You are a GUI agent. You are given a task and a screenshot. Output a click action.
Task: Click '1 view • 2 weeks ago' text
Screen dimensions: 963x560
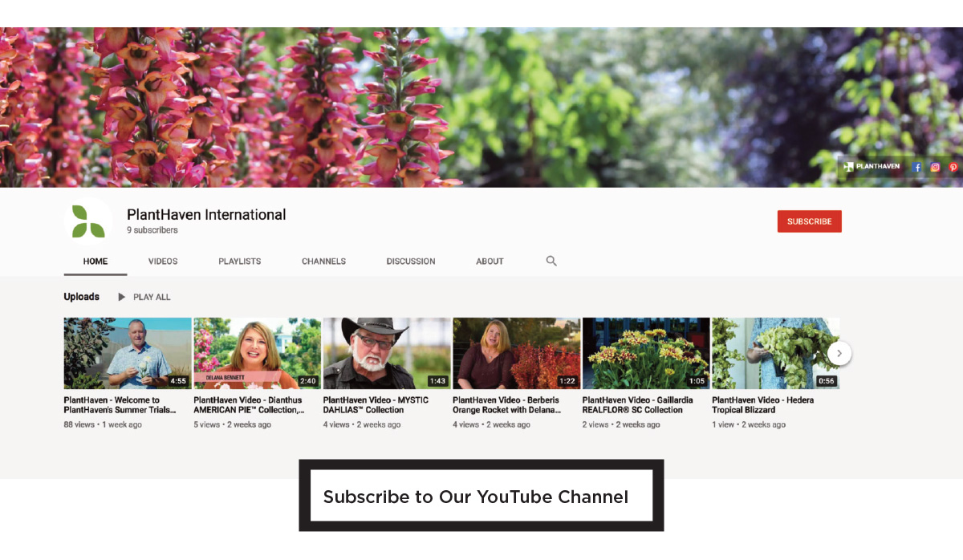[749, 424]
